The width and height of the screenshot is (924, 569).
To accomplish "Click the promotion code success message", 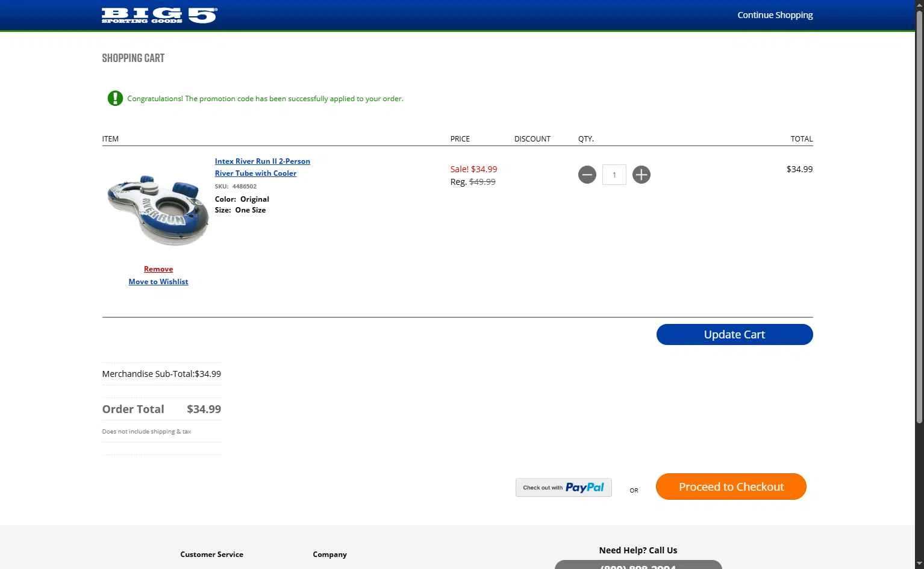I will click(x=266, y=99).
